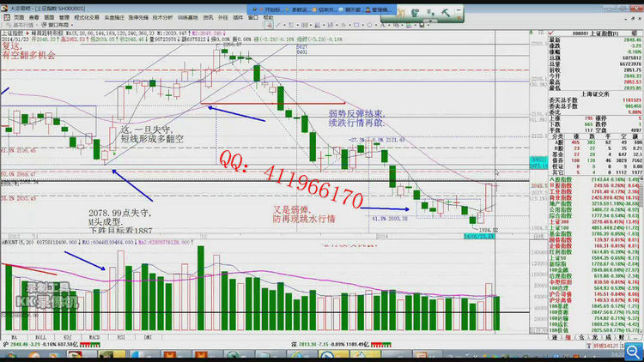Screen dimensions: 644x362
Task: Select the text annotation tool A
Action: pyautogui.click(x=382, y=25)
